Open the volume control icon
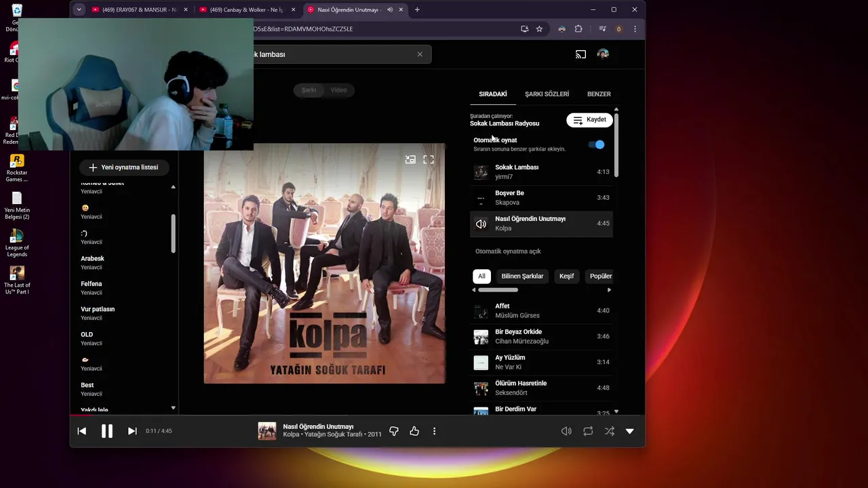 [566, 431]
